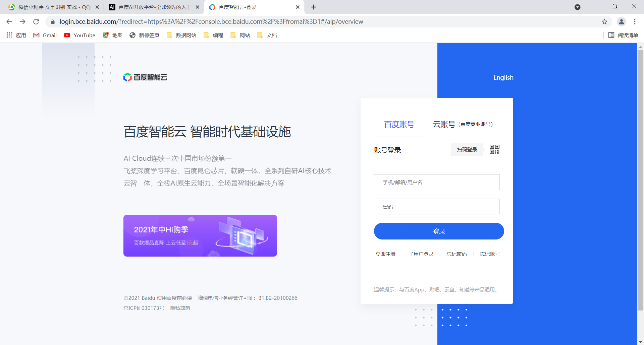Minimize the Chrome window

[596, 6]
